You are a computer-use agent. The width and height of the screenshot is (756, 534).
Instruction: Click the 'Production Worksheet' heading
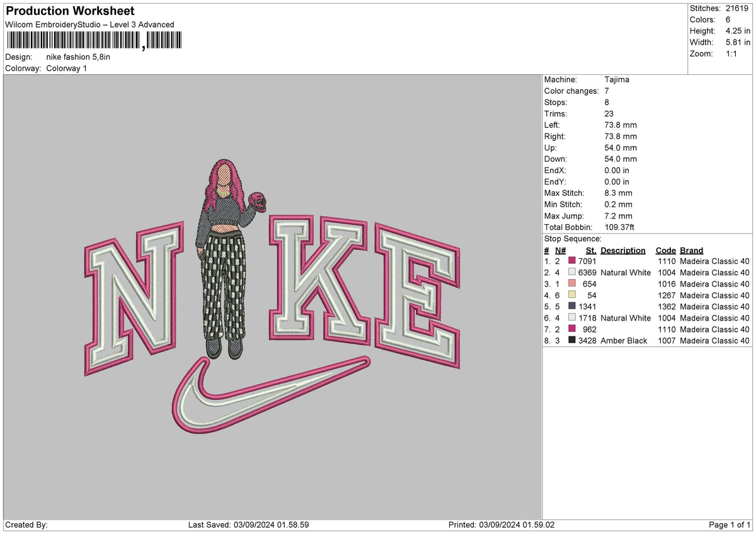70,11
